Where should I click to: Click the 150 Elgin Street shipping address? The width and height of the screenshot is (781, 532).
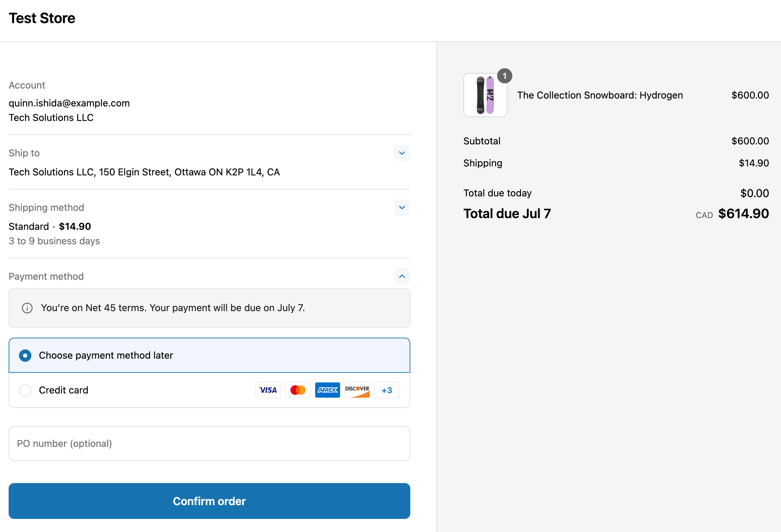pos(144,172)
